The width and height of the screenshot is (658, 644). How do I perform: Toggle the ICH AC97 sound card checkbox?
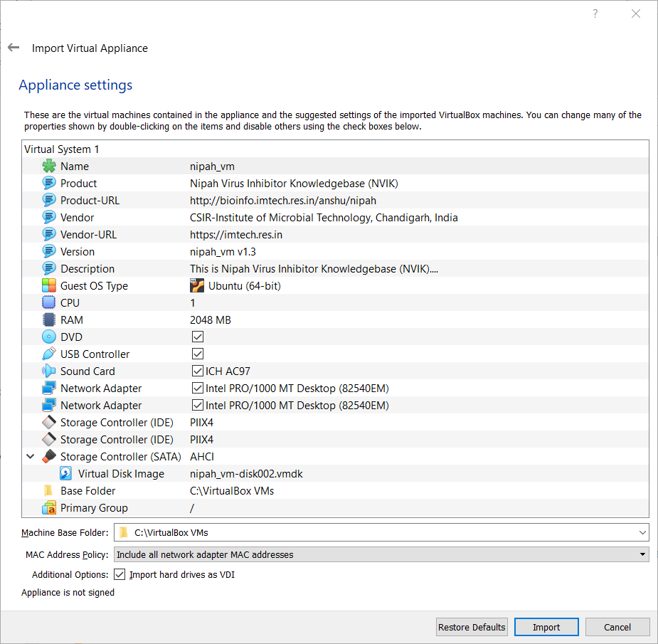198,371
